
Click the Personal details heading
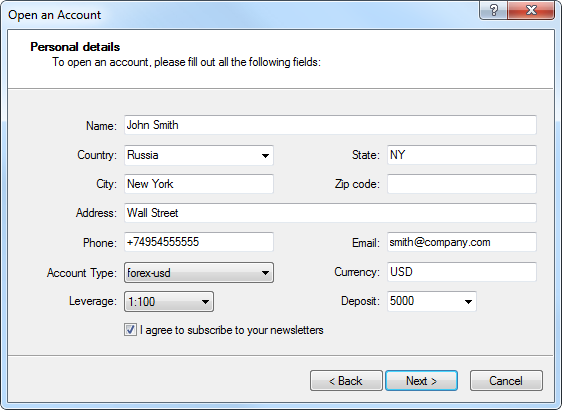(x=75, y=47)
